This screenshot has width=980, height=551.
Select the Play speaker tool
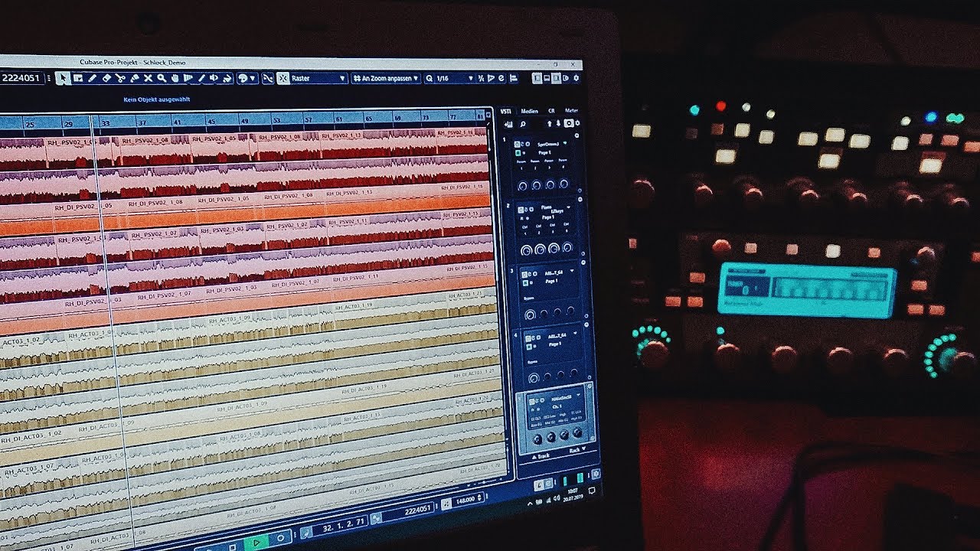click(214, 78)
